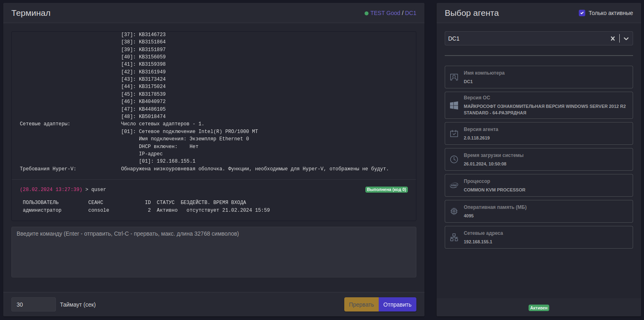644x320 pixels.
Task: Click the KB3151864 update entry
Action: (x=143, y=42)
